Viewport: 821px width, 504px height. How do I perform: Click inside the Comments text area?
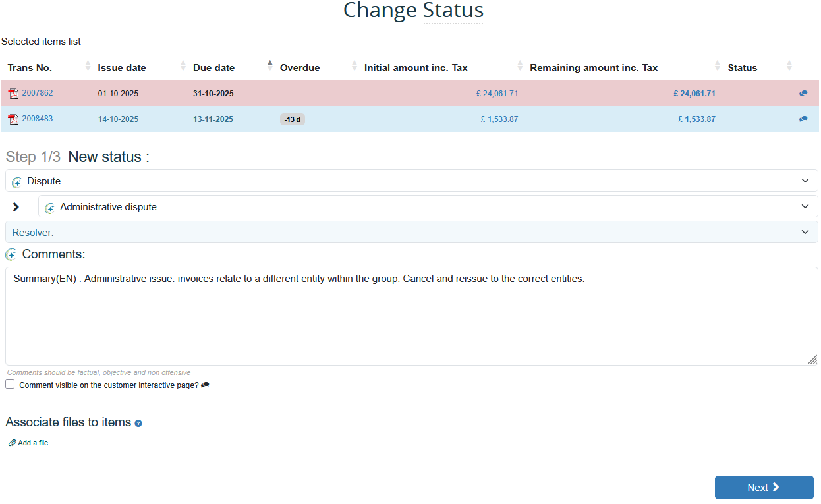point(411,316)
